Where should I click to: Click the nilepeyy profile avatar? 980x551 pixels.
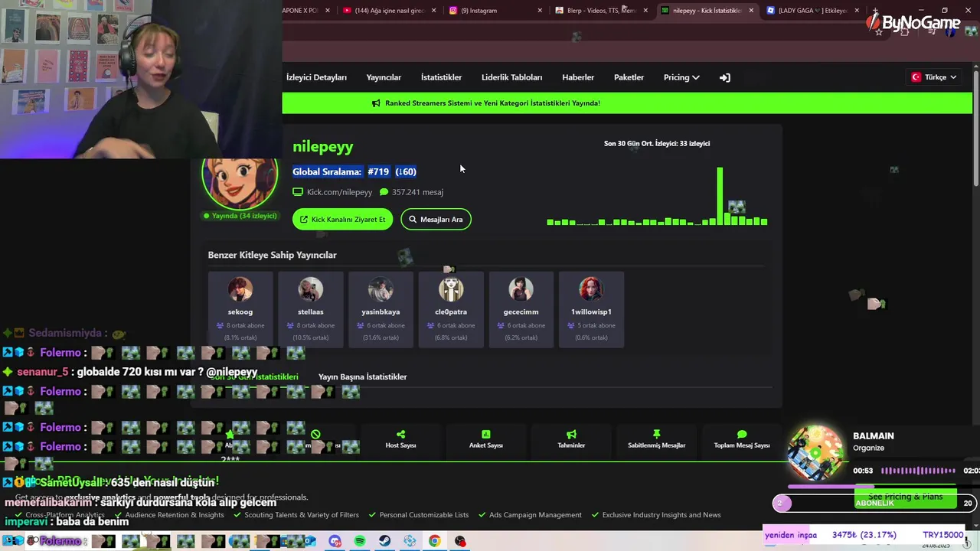[x=240, y=183]
